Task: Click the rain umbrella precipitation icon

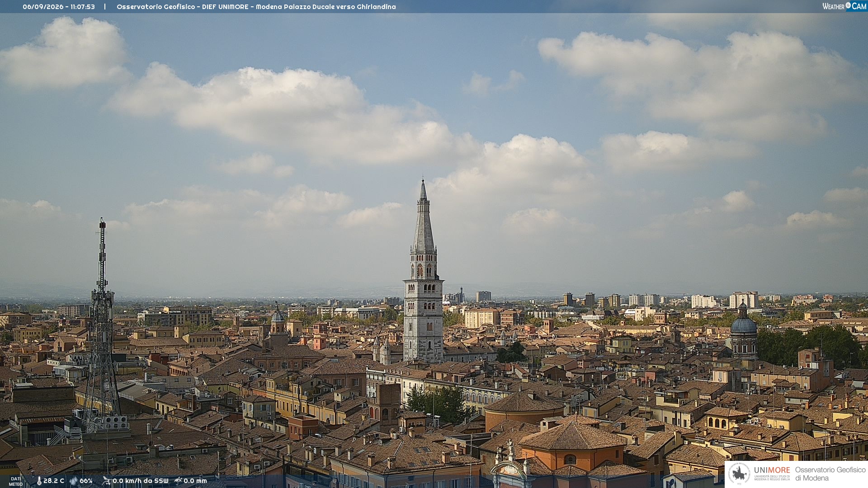Action: (x=178, y=481)
